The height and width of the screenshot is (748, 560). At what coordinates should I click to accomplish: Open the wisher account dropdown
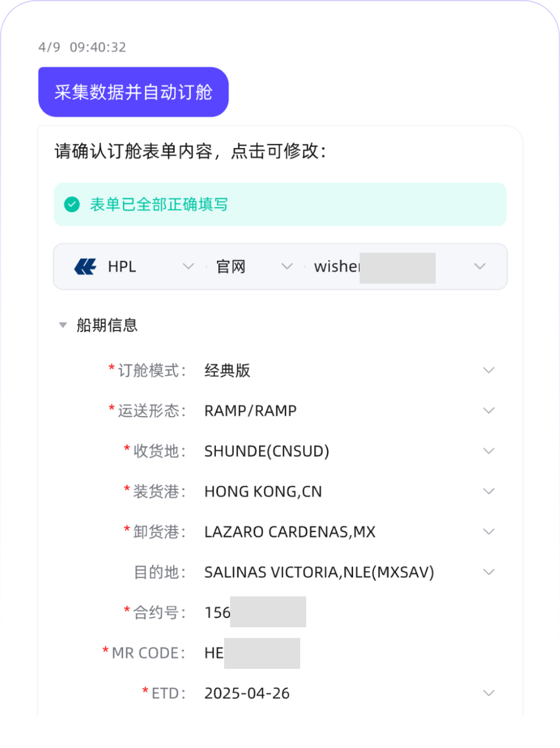click(480, 266)
